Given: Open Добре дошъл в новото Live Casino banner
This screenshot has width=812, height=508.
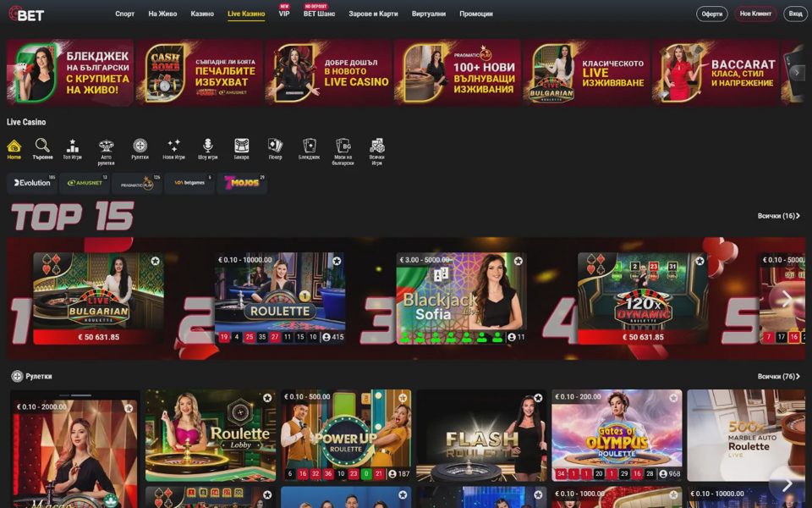Looking at the screenshot, I should click(x=328, y=73).
